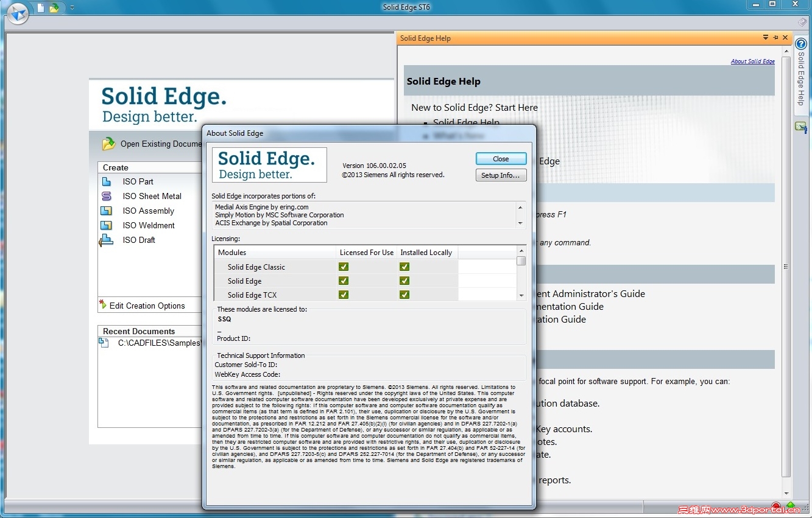
Task: Click the Help pane scrollbar down arrow
Action: point(786,493)
